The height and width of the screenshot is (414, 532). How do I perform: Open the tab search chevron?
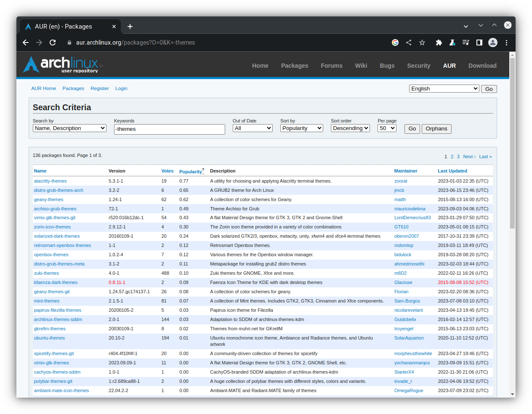click(466, 26)
